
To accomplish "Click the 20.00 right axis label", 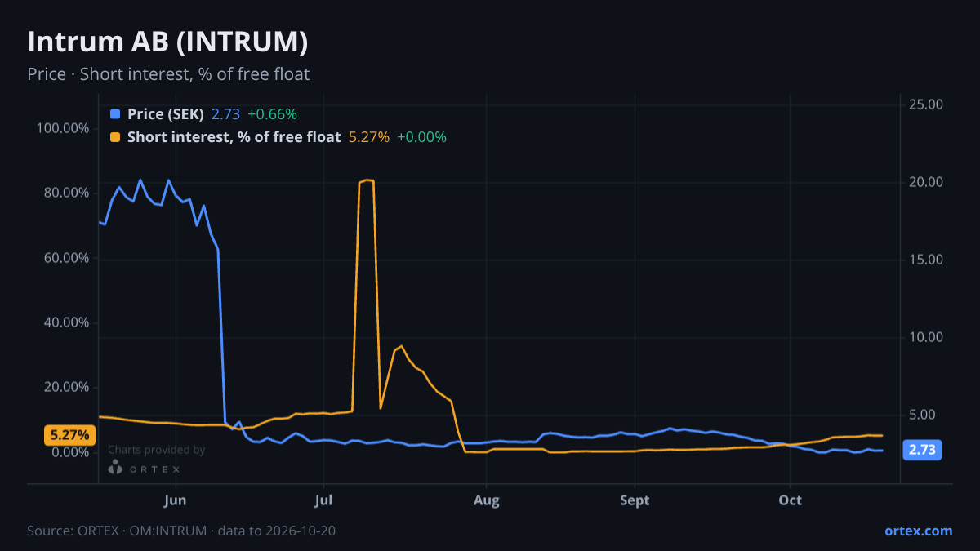I will [x=925, y=182].
